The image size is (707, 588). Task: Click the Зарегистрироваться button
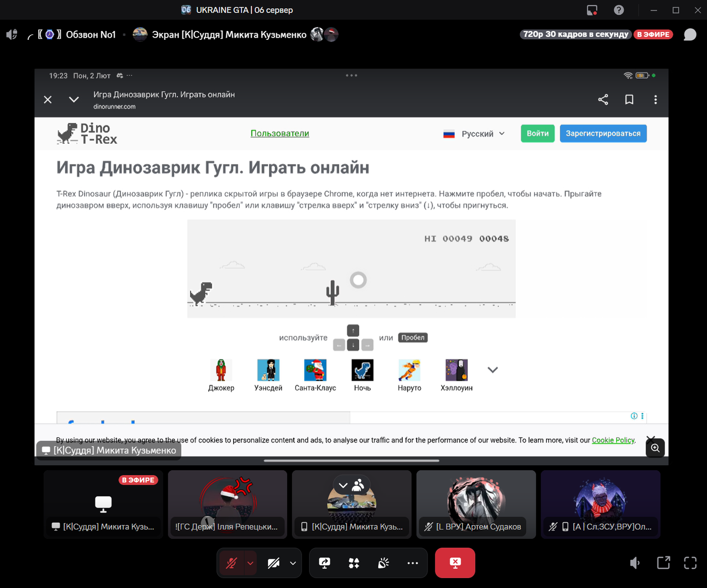603,133
